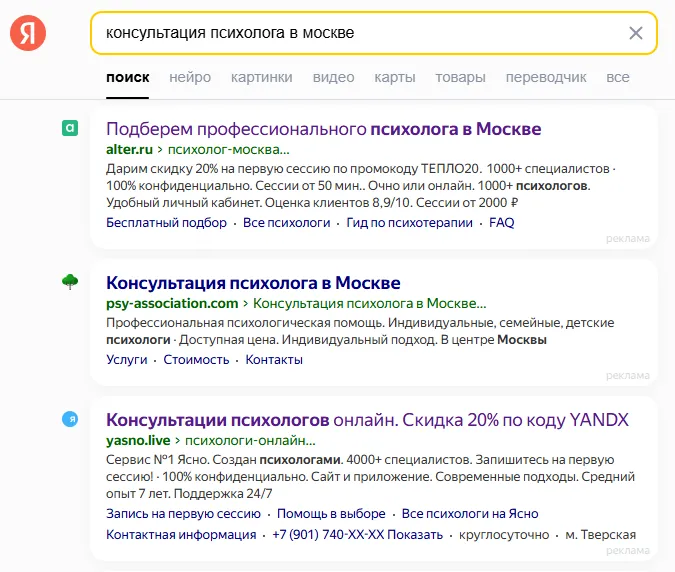
Task: Open the Услуги sitelink
Action: tap(127, 359)
